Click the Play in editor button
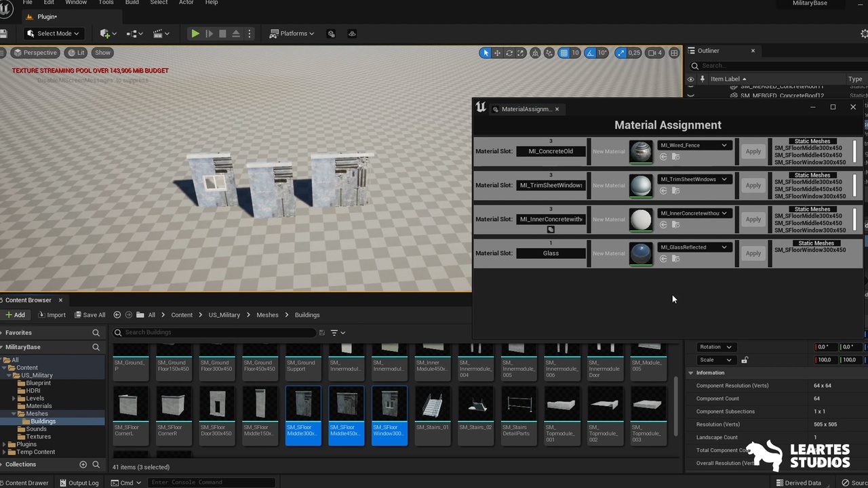Image resolution: width=868 pixels, height=488 pixels. coord(195,33)
